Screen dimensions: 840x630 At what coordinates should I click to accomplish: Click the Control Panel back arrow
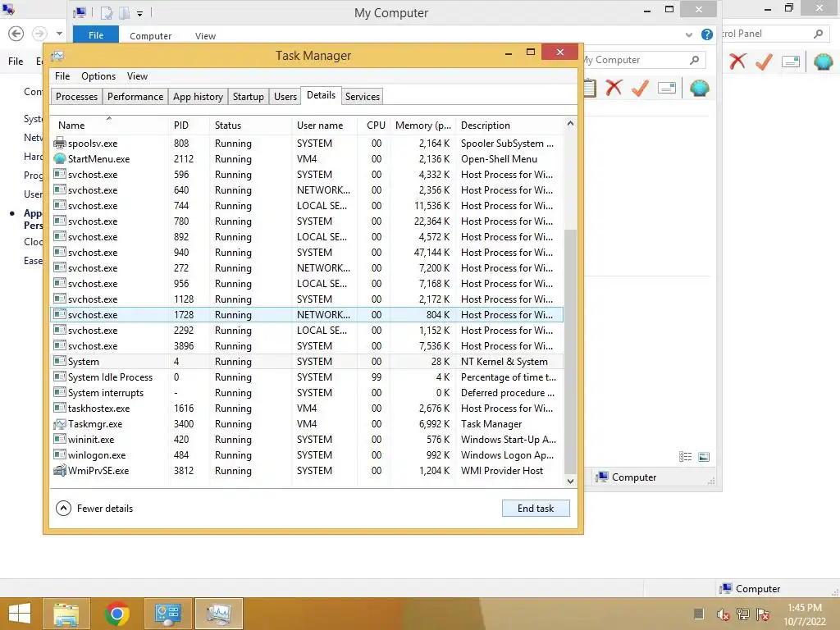[x=16, y=34]
